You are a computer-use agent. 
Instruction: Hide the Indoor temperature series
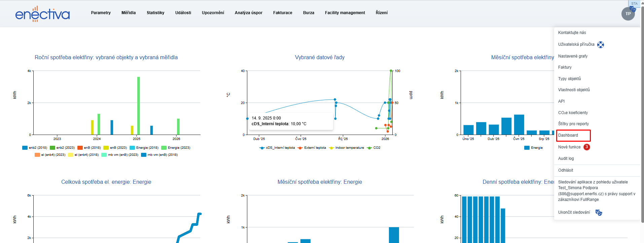(x=349, y=148)
